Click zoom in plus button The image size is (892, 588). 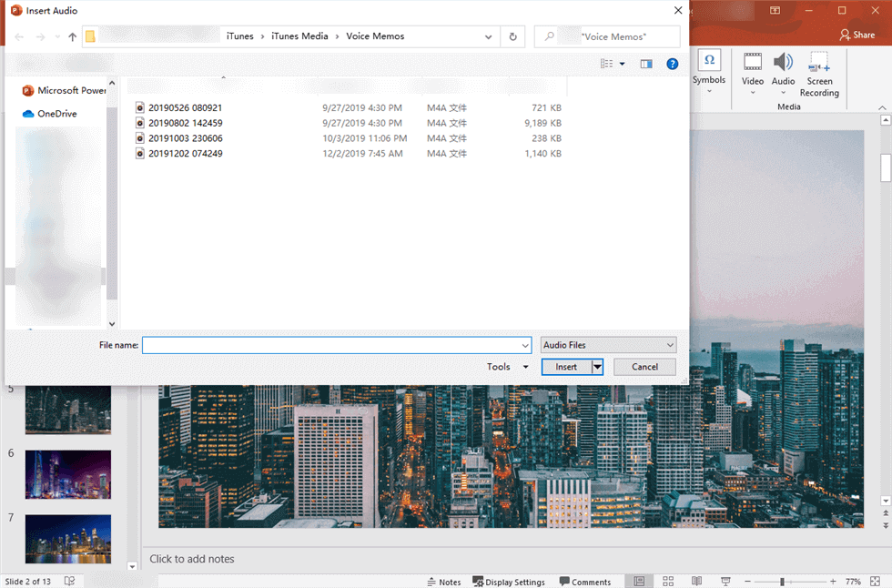[x=833, y=582]
